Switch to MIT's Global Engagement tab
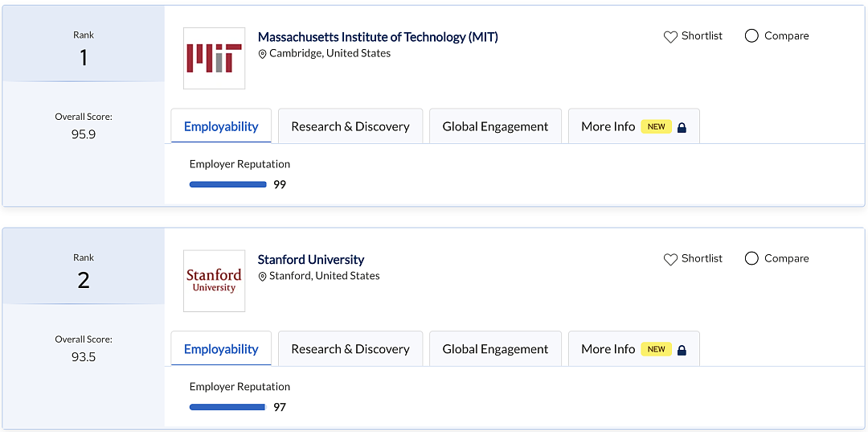The height and width of the screenshot is (432, 868). coord(495,126)
